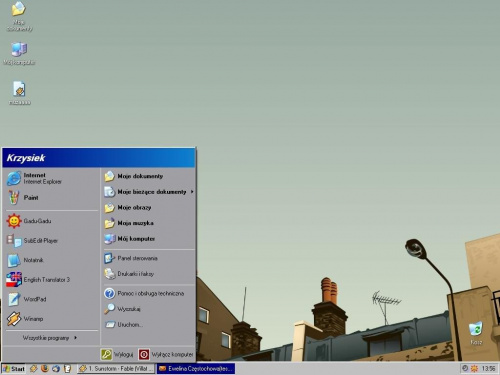Switch to Sunstorm - Fable taskbar window
500x375 pixels.
[116, 369]
